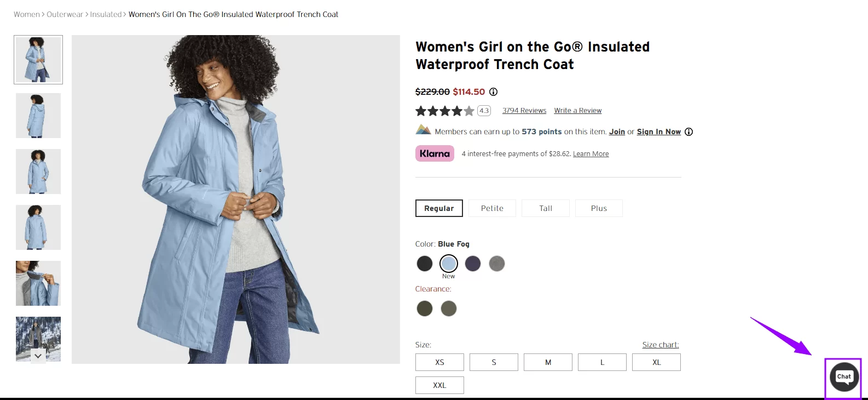The width and height of the screenshot is (868, 400).
Task: Click info icon next to rewards message
Action: pos(688,132)
